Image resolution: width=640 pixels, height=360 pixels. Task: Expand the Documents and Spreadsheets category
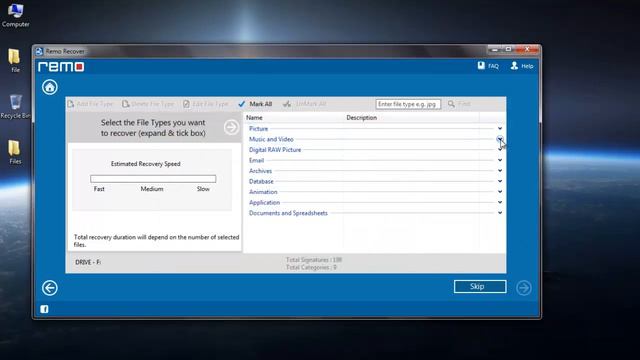tap(500, 213)
